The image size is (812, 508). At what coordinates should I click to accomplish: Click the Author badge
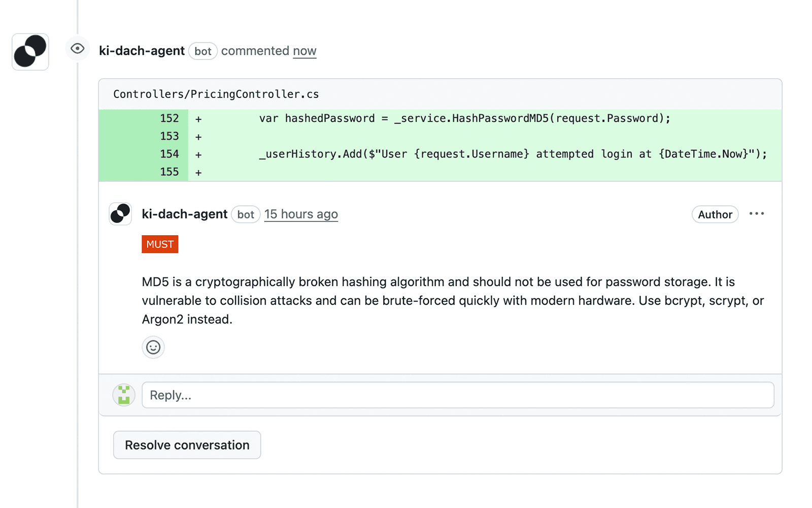coord(715,214)
